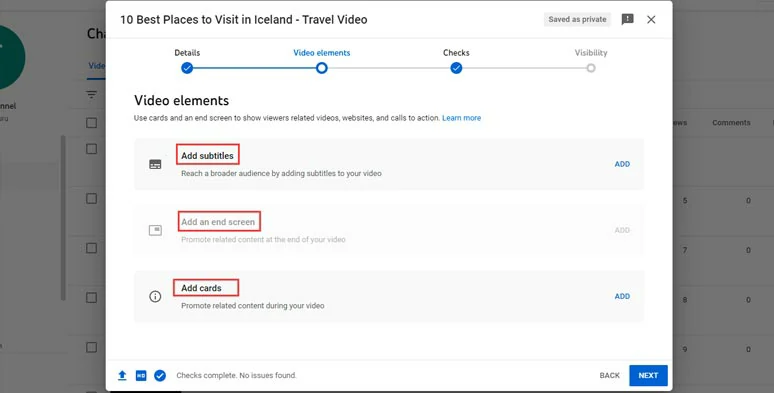Click the upload arrow status icon

[x=122, y=376]
